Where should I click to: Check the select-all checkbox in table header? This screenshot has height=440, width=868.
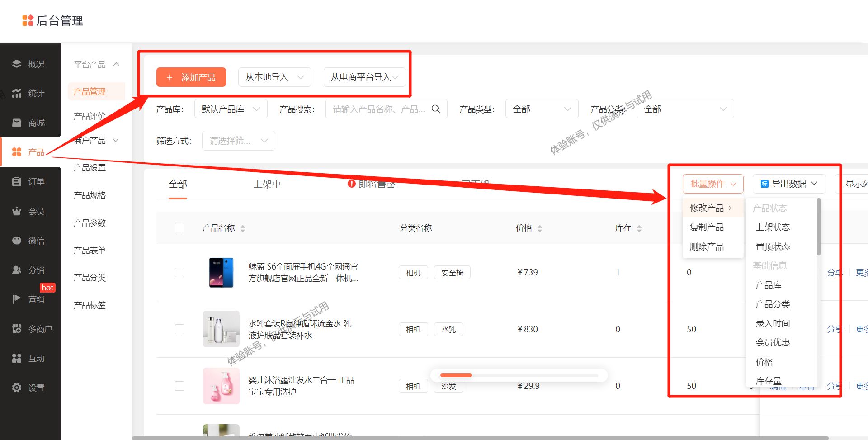[x=179, y=227]
